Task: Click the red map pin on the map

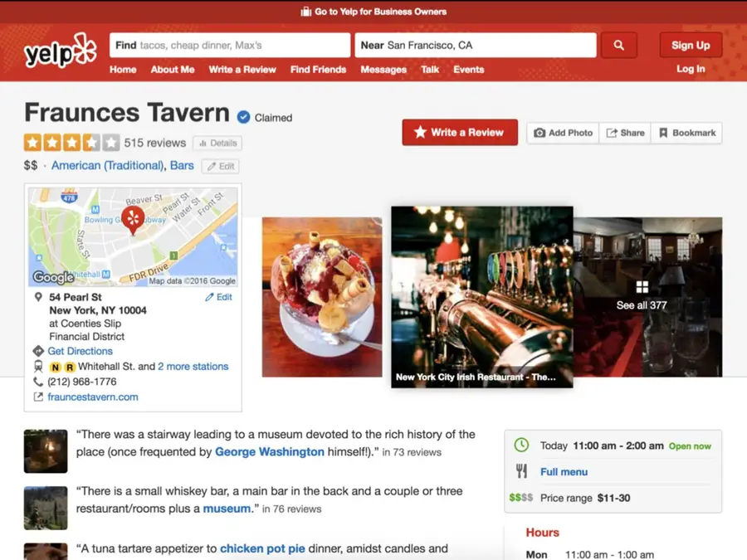Action: 133,220
